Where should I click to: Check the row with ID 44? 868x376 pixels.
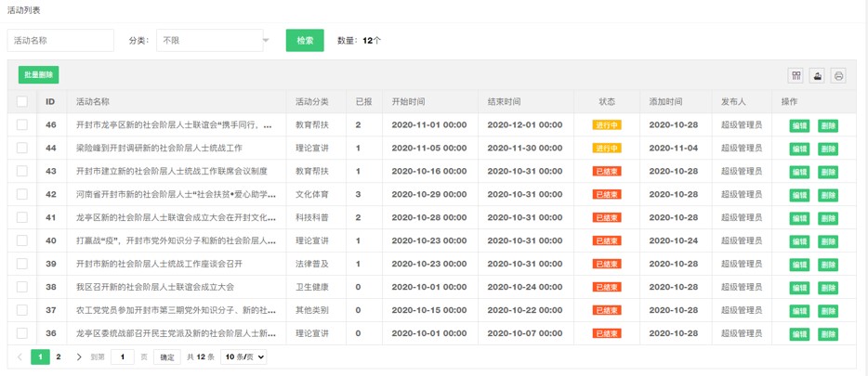point(22,148)
